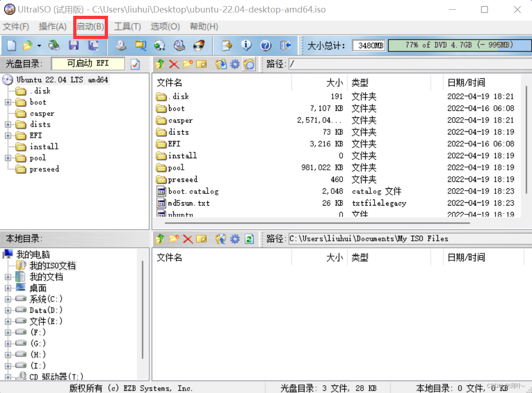The image size is (532, 393).
Task: Expand 桌面 node in local tree
Action: pos(8,288)
